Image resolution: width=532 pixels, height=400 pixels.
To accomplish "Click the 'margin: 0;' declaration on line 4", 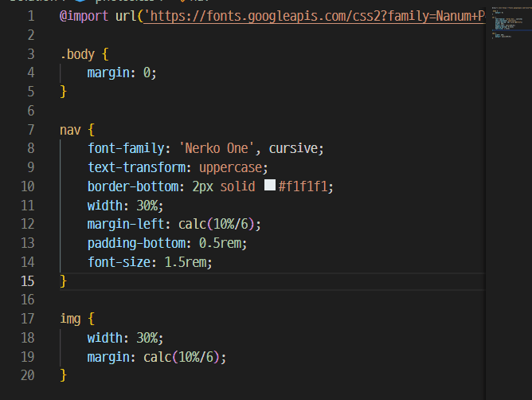I will [122, 73].
